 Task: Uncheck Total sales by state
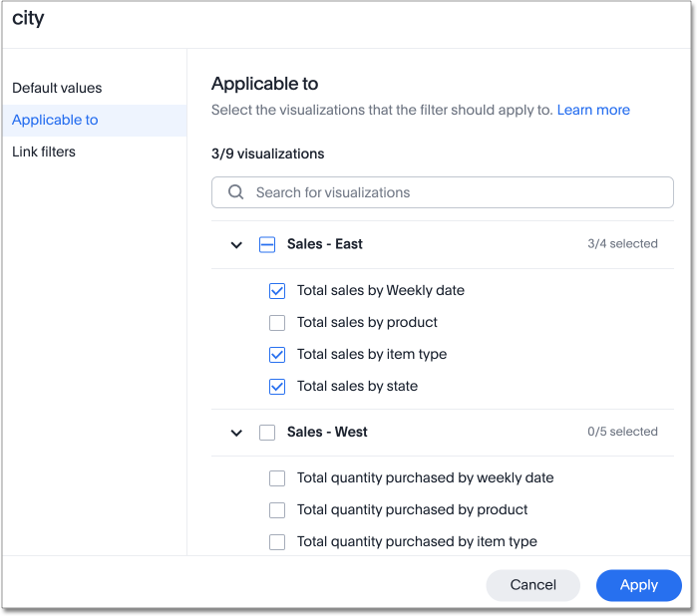[277, 387]
